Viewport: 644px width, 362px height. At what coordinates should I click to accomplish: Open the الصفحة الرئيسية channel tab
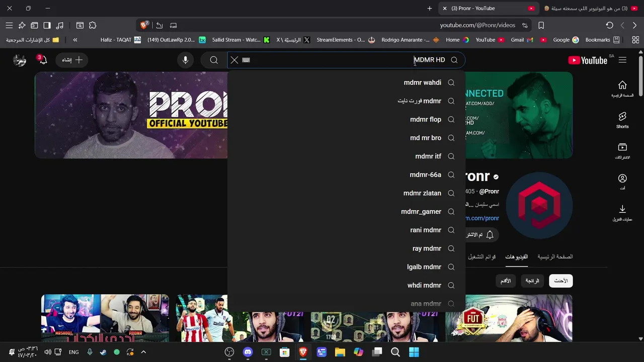tap(555, 256)
